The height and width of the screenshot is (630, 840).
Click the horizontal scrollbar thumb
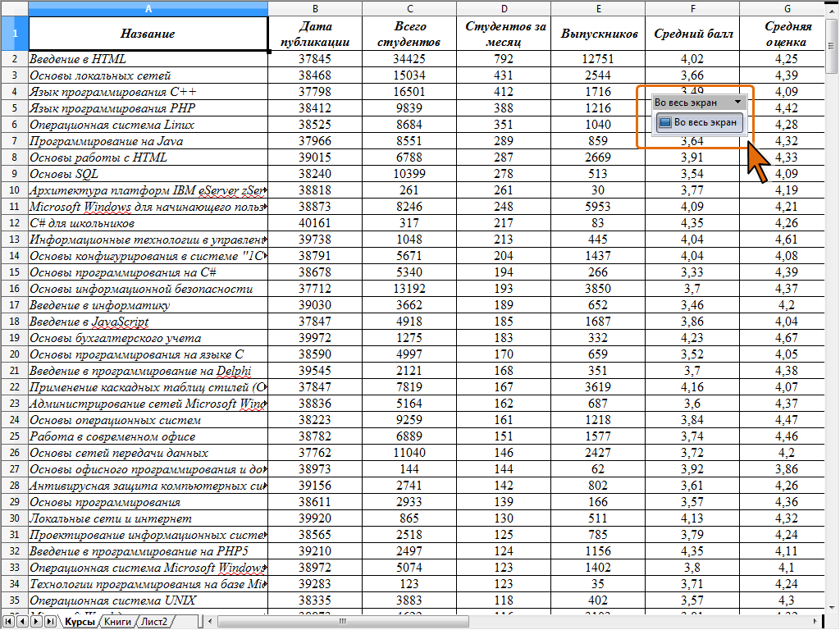(343, 622)
